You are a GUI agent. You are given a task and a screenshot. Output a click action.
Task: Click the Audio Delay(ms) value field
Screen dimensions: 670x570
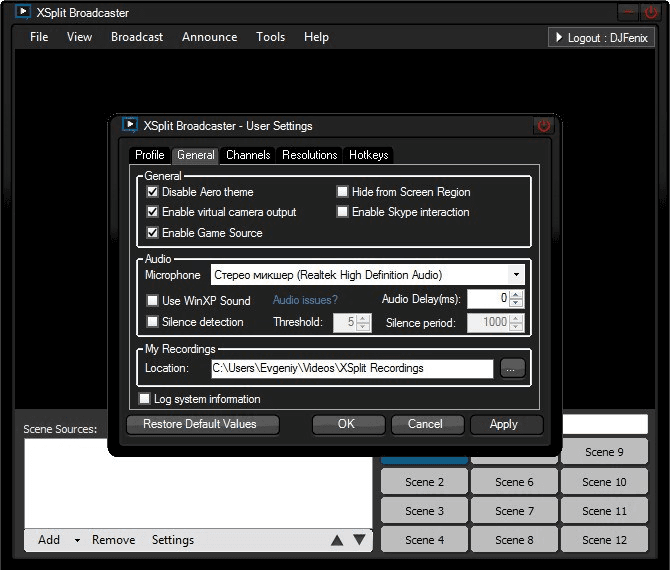point(488,298)
